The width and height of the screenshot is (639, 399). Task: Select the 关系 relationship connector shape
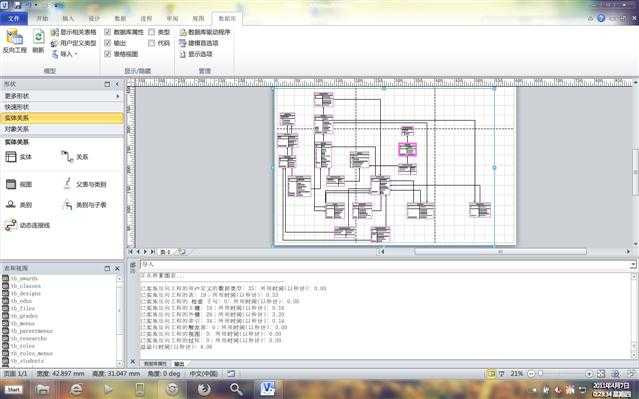[x=75, y=157]
